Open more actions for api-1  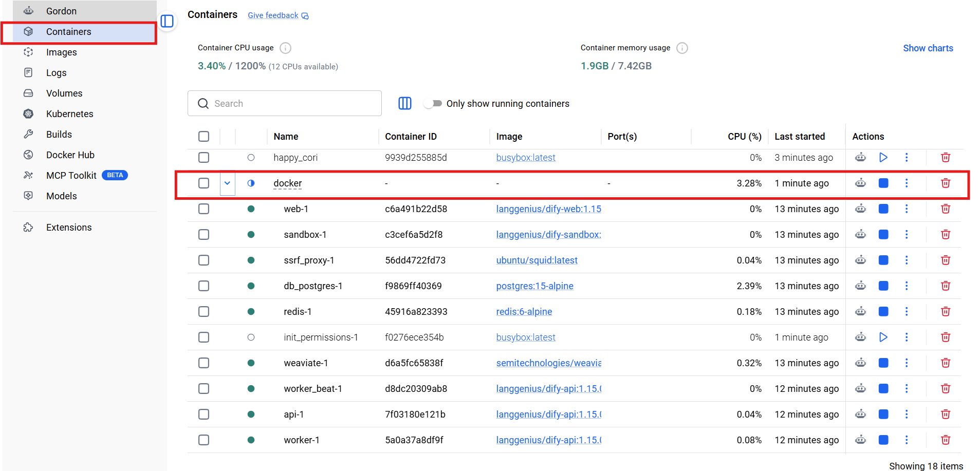point(907,414)
